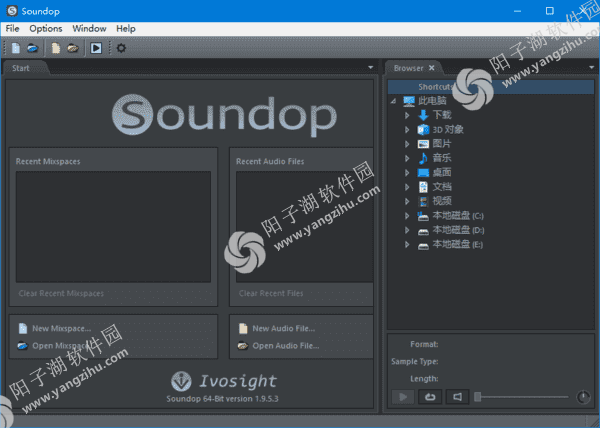Viewport: 600px width, 428px height.
Task: Click the Recent Mixspaces list area
Action: [x=113, y=227]
